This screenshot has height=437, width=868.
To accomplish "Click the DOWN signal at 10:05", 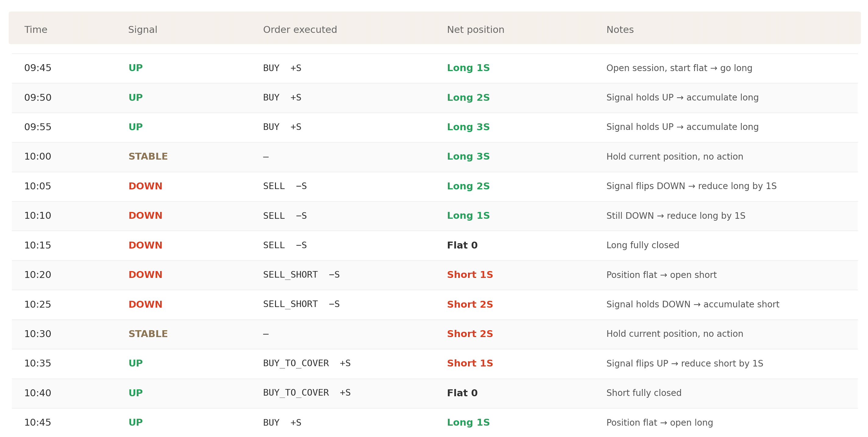I will coord(145,186).
